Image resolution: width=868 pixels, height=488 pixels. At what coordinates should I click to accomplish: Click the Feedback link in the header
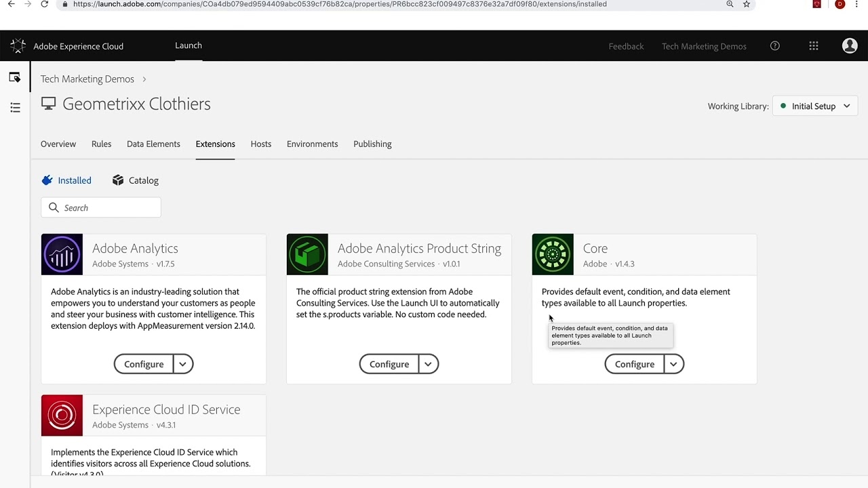click(626, 46)
